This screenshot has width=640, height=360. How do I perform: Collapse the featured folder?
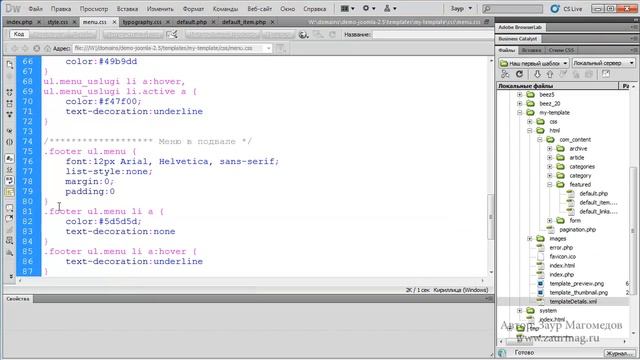coord(550,184)
